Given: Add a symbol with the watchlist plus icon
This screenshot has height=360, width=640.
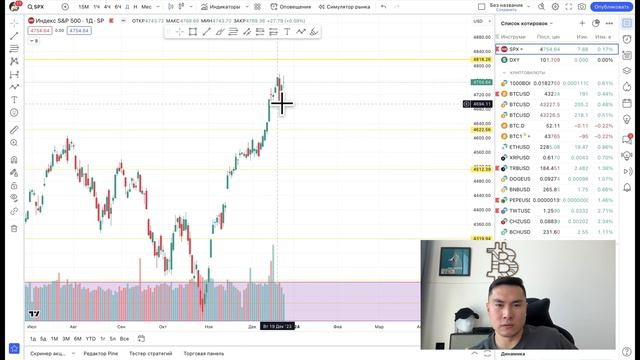Looking at the screenshot, I should tap(582, 23).
